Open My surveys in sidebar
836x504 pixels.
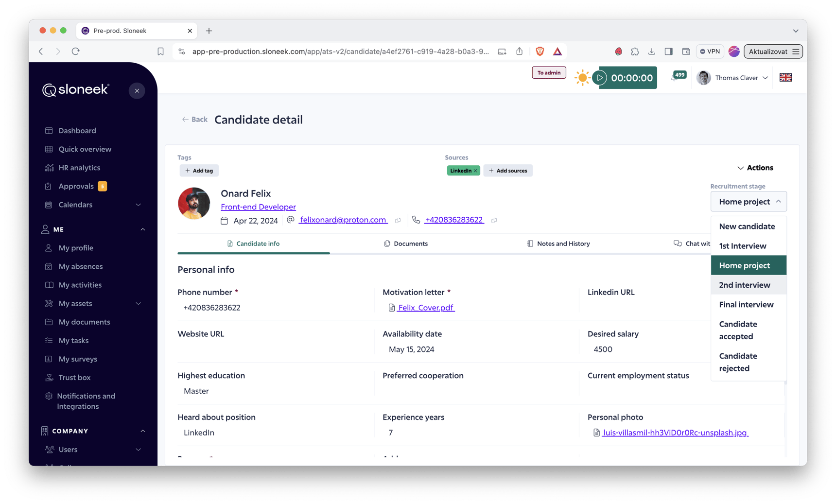[78, 359]
